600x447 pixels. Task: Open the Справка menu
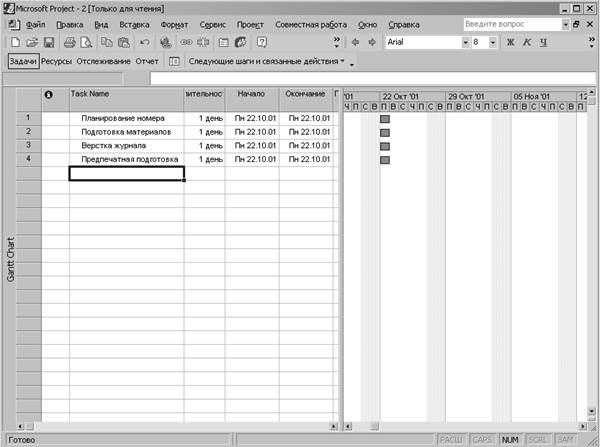pyautogui.click(x=404, y=24)
